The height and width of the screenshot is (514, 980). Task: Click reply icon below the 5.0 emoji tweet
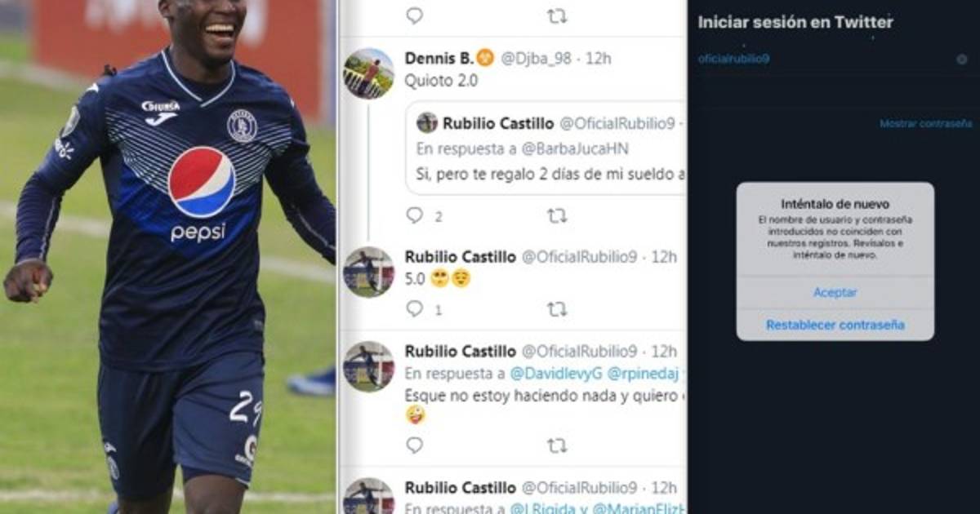point(415,309)
